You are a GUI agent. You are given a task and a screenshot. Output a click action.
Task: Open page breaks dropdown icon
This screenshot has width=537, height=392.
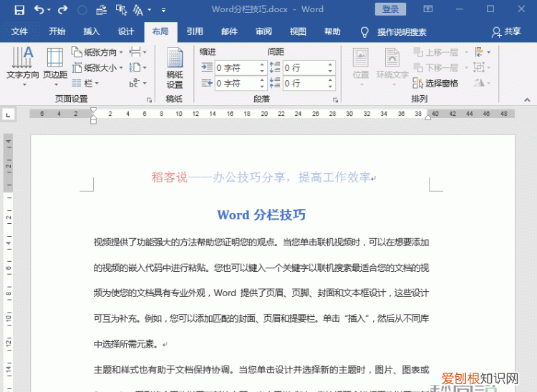tap(138, 52)
